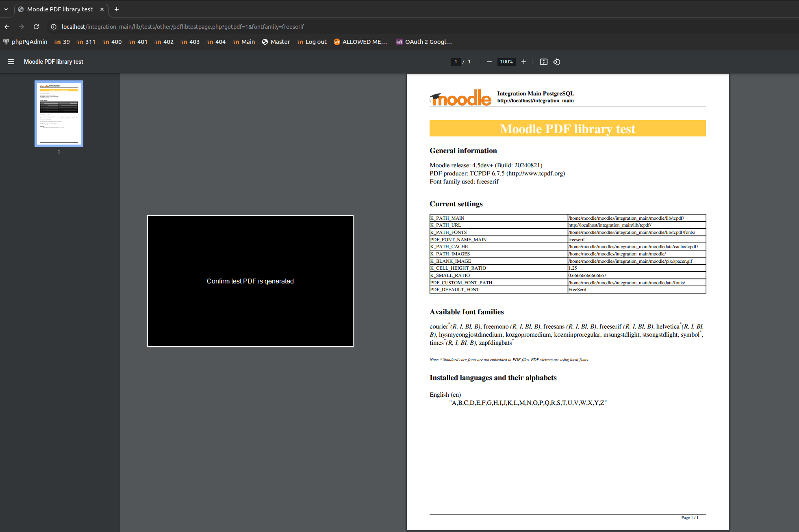This screenshot has width=799, height=532.
Task: Select the page 1 thumbnail
Action: [x=59, y=114]
